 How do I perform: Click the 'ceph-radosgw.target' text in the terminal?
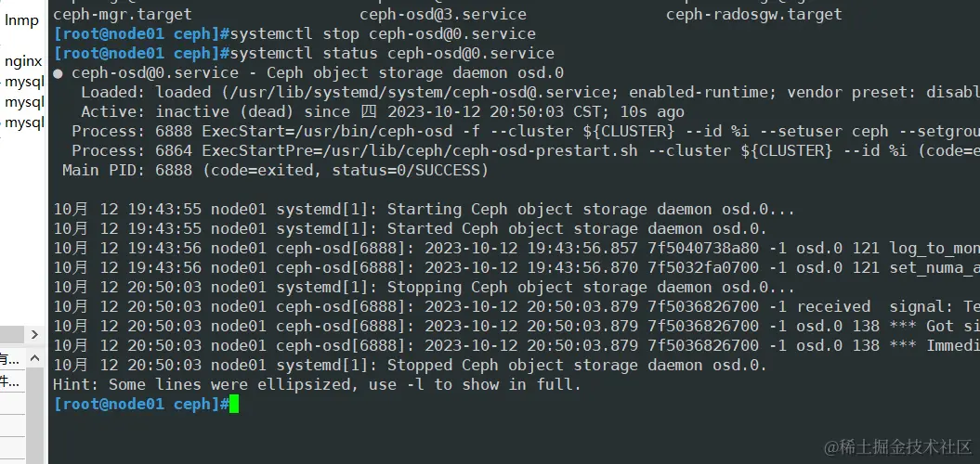point(753,14)
